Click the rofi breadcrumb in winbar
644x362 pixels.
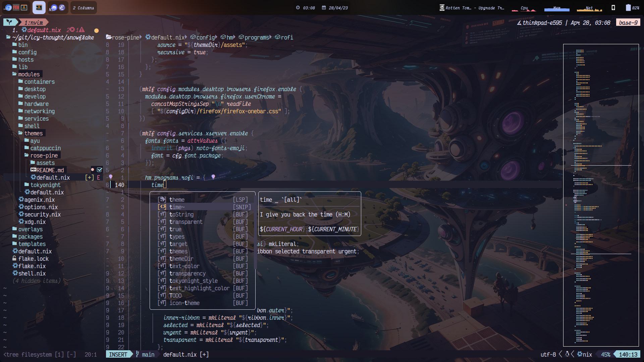286,38
